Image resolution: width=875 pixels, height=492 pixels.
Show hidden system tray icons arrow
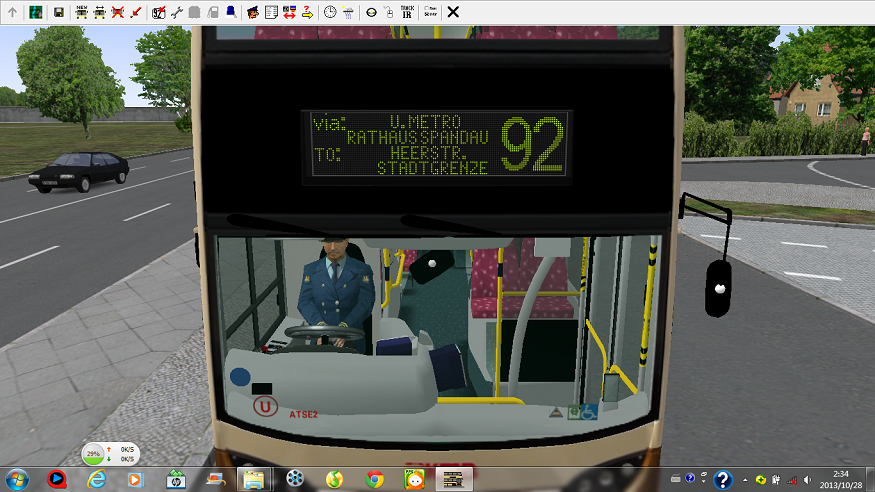coord(745,480)
